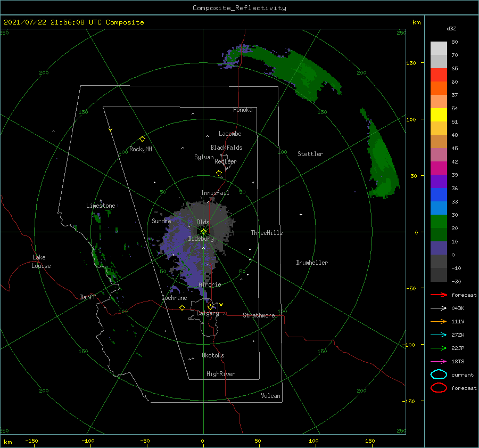Select the white 04DK arrow legend icon
This screenshot has width=479, height=448.
439,308
